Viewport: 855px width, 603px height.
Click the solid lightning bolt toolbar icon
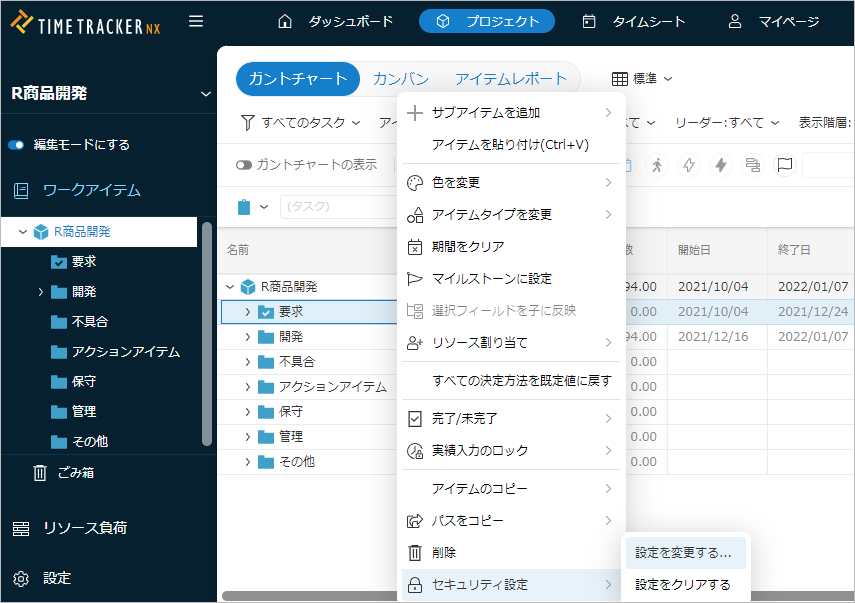click(720, 165)
